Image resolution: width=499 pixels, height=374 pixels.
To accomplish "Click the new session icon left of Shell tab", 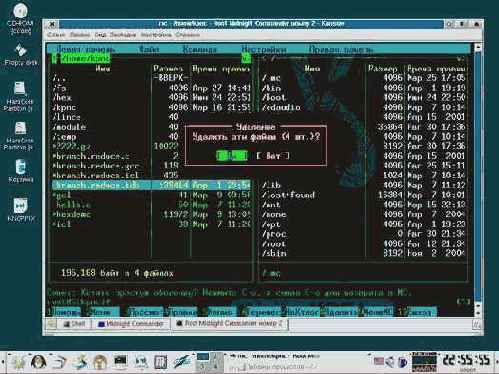I will pyautogui.click(x=51, y=324).
